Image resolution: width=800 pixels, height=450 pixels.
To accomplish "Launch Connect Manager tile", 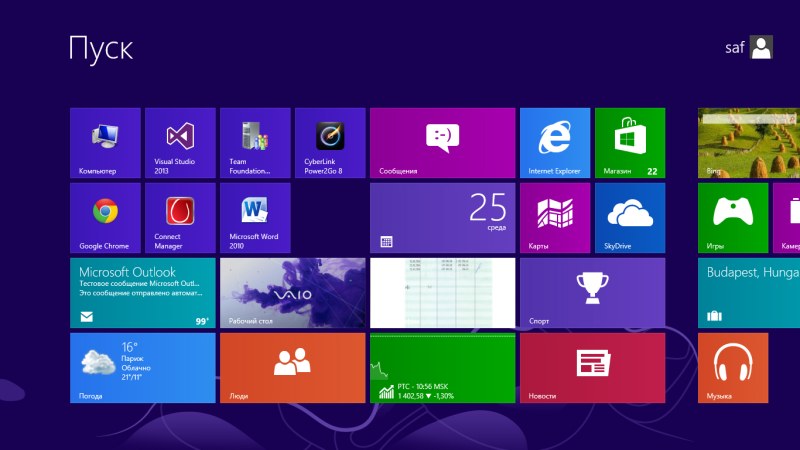I will pos(180,218).
